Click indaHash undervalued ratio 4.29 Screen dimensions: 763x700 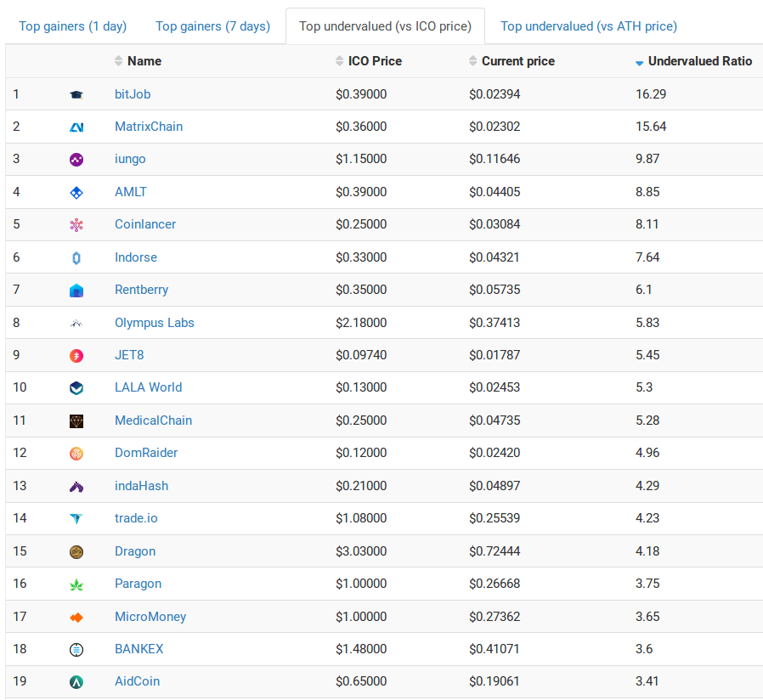647,485
